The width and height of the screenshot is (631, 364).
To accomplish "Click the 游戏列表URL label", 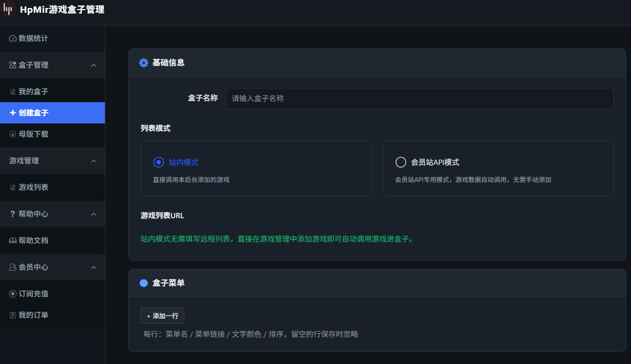I will pos(162,216).
